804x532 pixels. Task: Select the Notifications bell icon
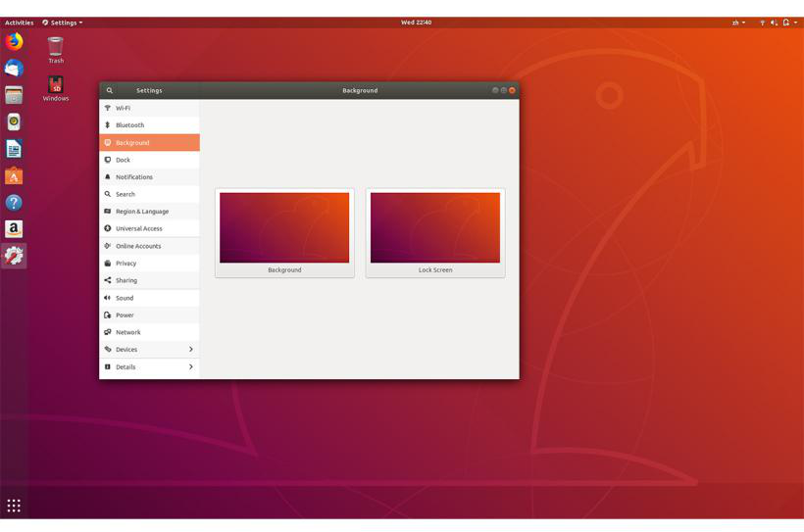click(108, 177)
